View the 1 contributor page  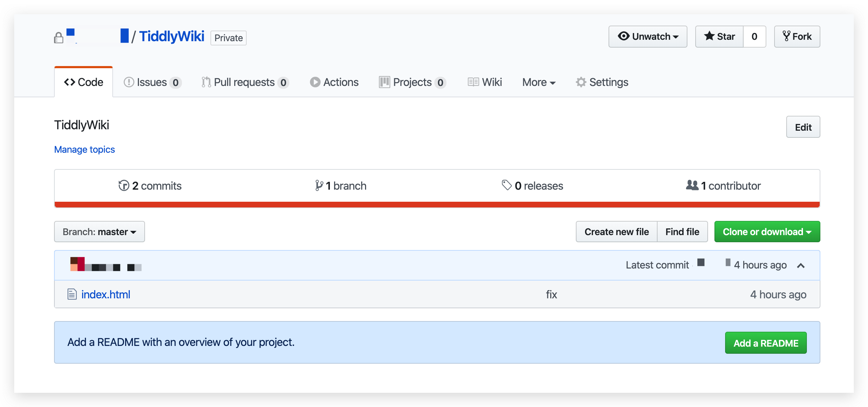(x=723, y=185)
